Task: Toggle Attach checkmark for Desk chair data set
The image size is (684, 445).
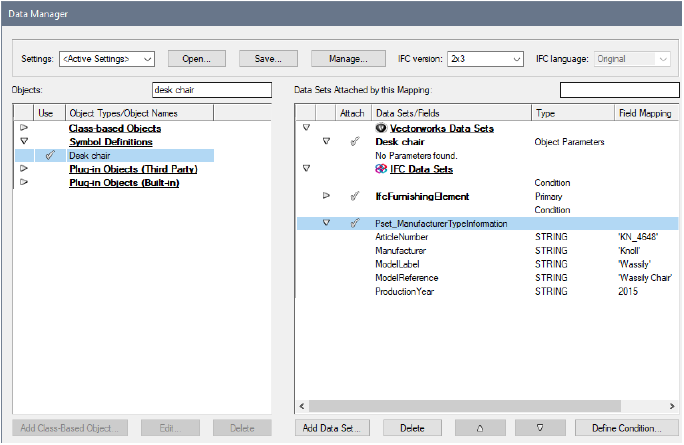Action: [x=355, y=141]
